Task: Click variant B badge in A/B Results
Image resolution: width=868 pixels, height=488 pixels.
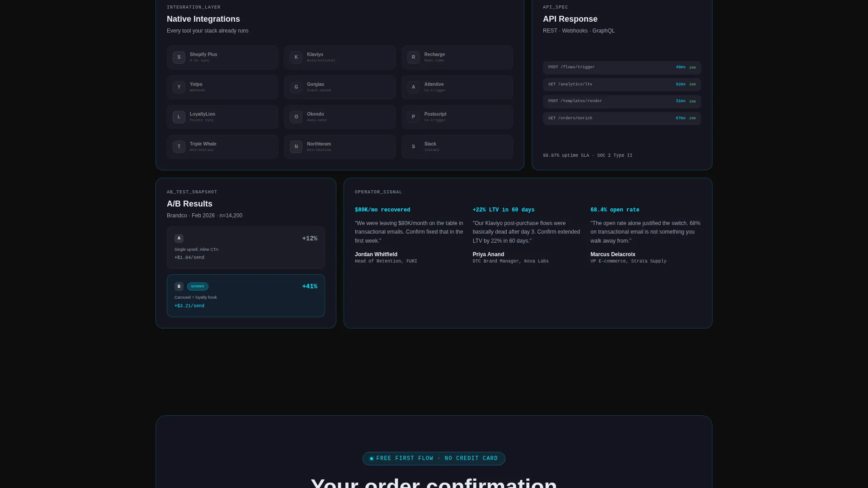Action: tap(179, 286)
